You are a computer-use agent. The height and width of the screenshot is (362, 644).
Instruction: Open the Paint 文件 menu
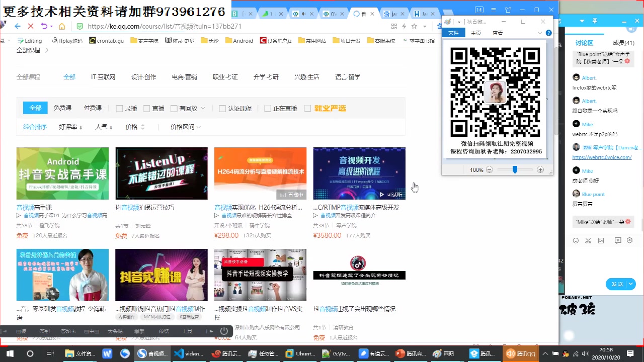tap(453, 33)
